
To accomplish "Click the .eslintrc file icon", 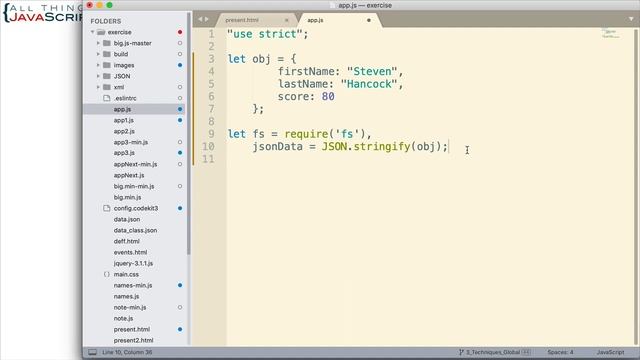I will coord(107,98).
